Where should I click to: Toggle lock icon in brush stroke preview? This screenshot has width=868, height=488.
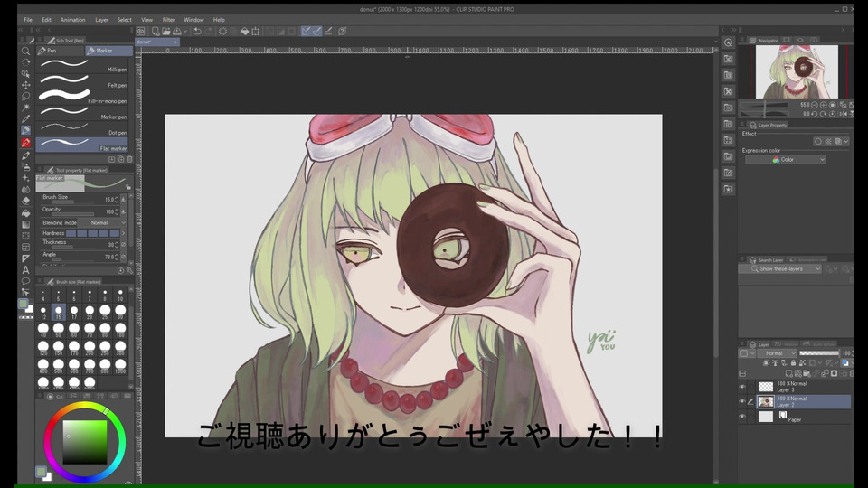[128, 187]
